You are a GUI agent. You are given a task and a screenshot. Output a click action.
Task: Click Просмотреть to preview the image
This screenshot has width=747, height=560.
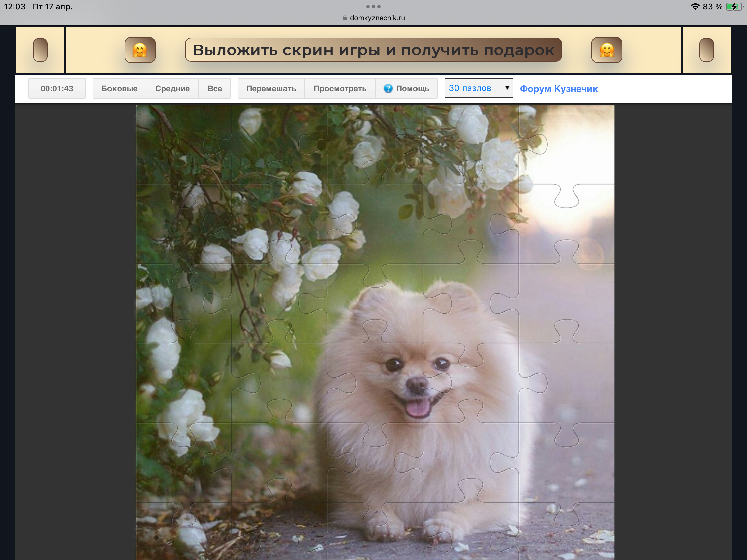point(340,88)
